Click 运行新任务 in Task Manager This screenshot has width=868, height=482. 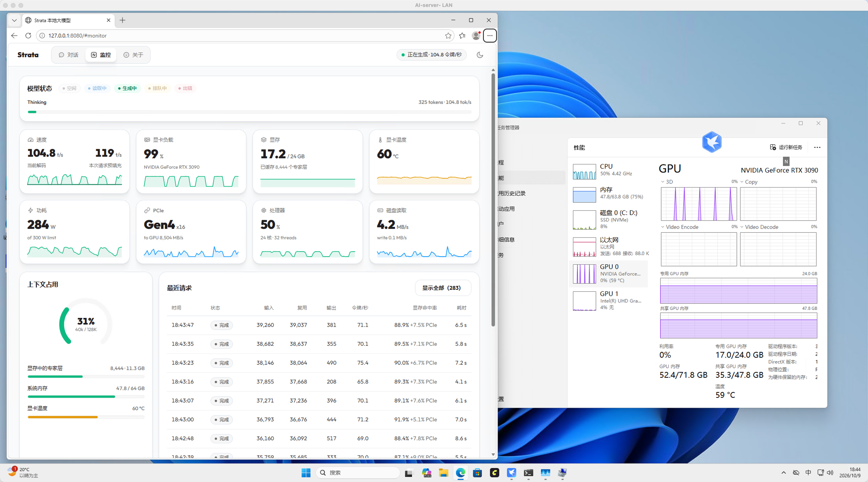point(786,147)
